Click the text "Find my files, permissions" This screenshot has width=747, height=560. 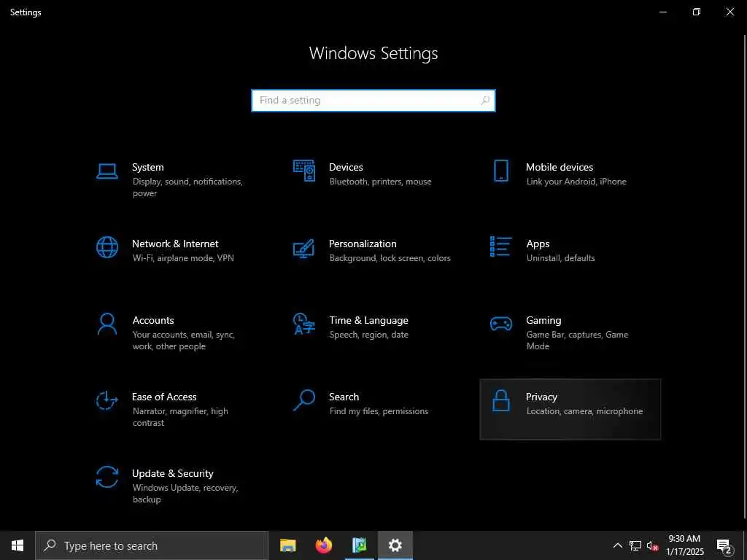379,411
